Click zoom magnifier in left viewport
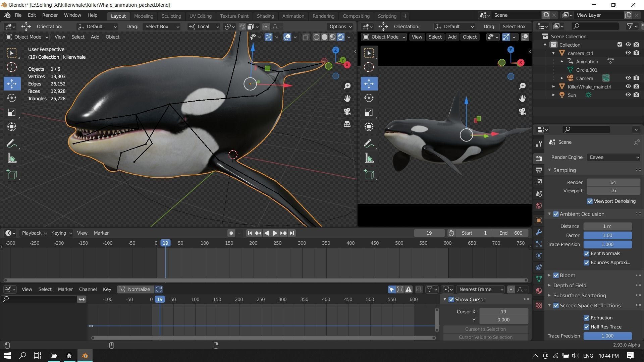Image resolution: width=644 pixels, height=362 pixels. 347,86
